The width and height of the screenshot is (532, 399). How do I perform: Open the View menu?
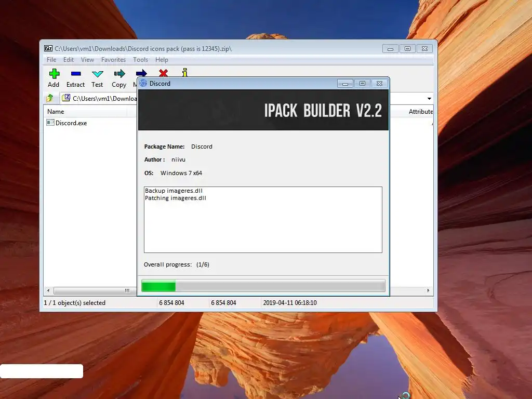(x=87, y=60)
